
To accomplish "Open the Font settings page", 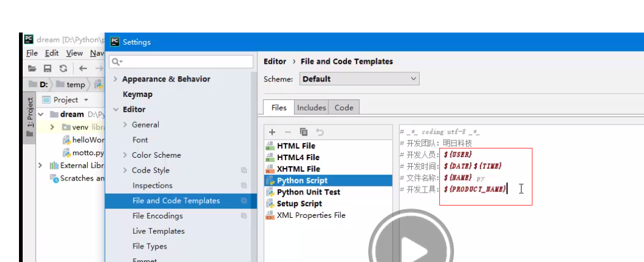I will (140, 140).
